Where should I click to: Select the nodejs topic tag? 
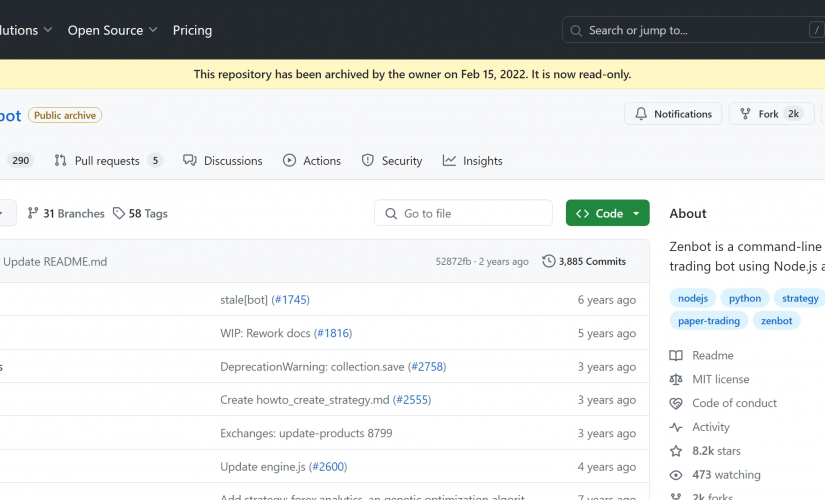point(693,298)
